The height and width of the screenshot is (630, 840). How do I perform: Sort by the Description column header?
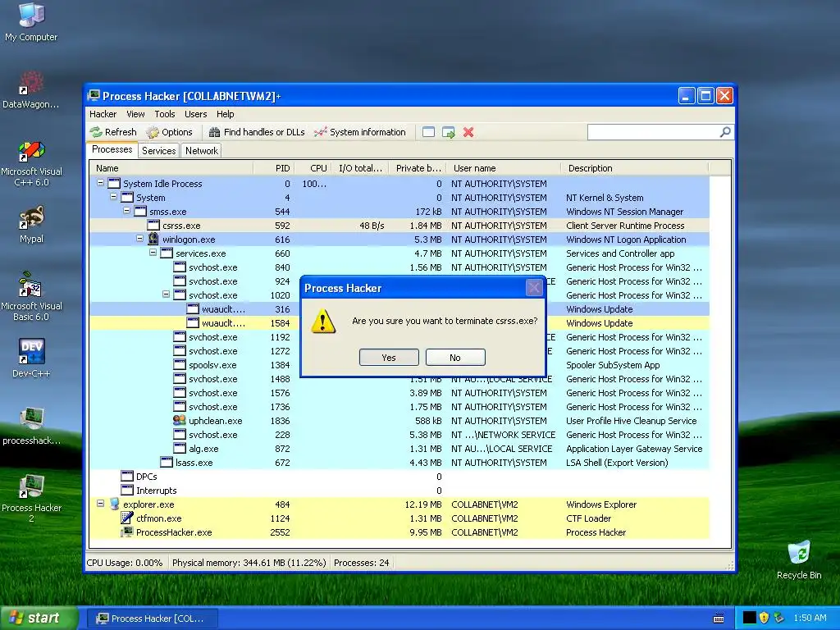point(635,168)
